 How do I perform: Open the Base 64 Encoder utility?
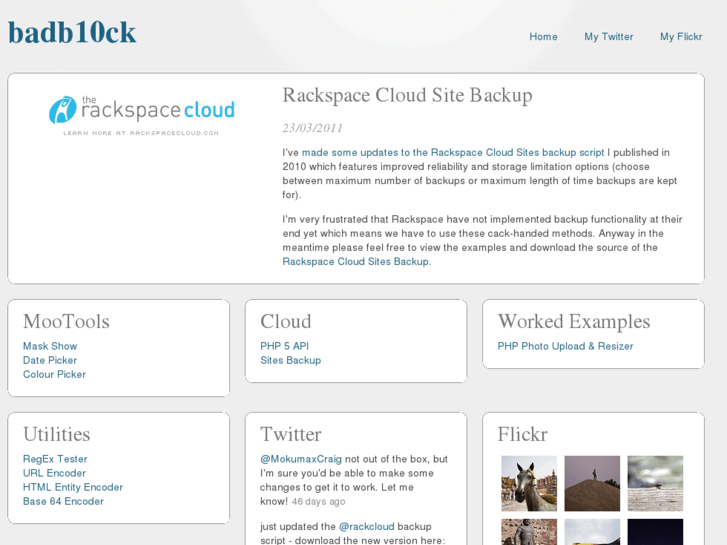[x=63, y=501]
